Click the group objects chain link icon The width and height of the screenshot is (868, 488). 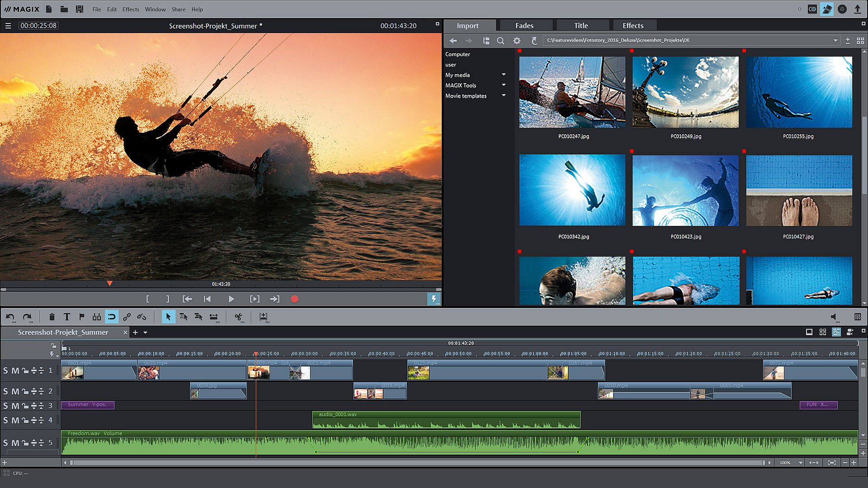[x=127, y=317]
